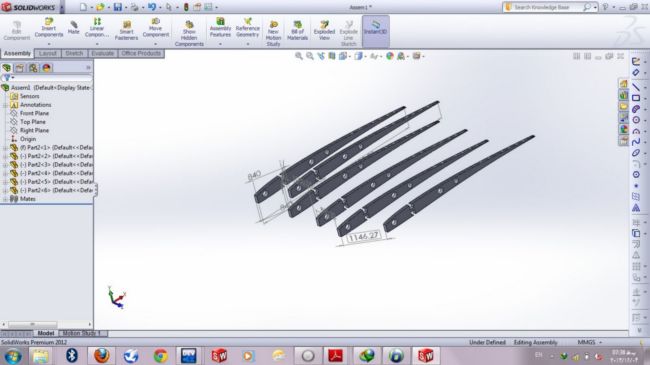Open the Reference Geometry dropdown arrow
This screenshot has width=650, height=365.
[x=247, y=44]
